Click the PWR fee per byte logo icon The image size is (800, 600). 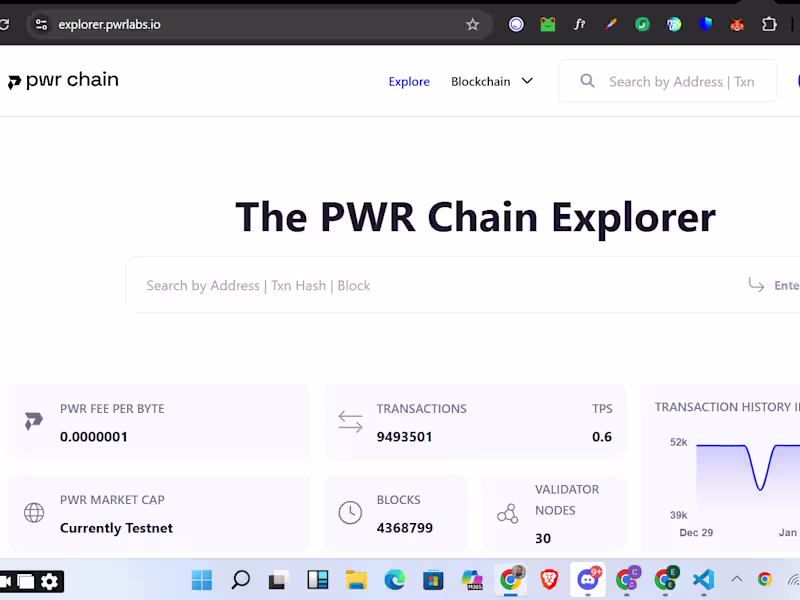[34, 421]
